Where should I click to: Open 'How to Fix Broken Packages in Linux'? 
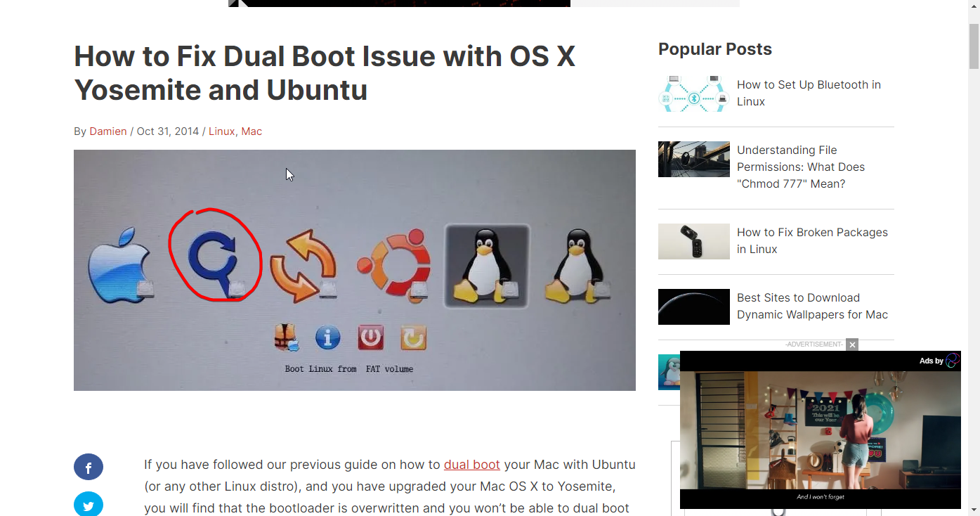click(812, 240)
